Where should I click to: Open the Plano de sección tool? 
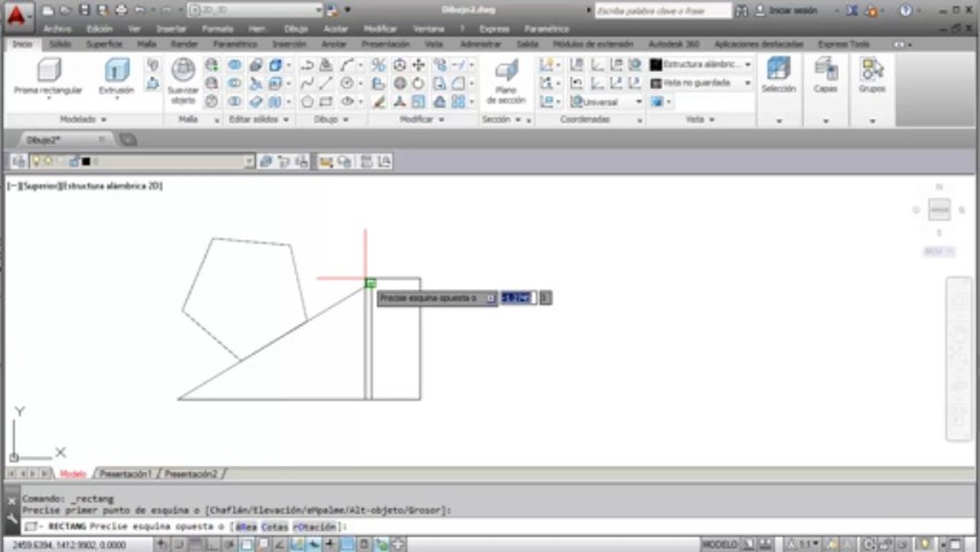pos(506,81)
